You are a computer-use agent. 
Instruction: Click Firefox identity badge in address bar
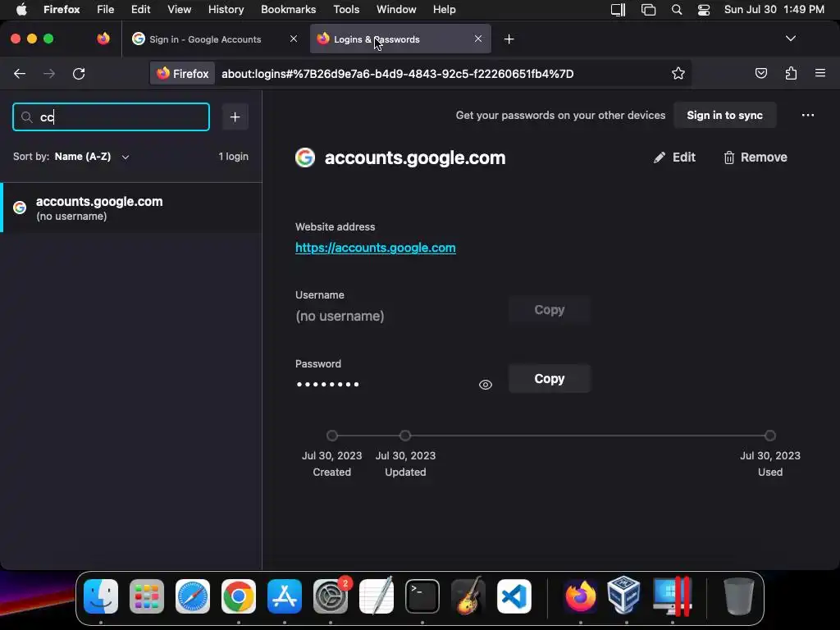[182, 74]
